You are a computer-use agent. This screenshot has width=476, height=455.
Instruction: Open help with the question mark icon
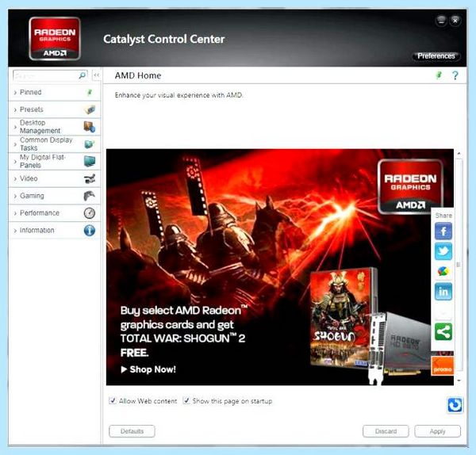click(x=455, y=75)
